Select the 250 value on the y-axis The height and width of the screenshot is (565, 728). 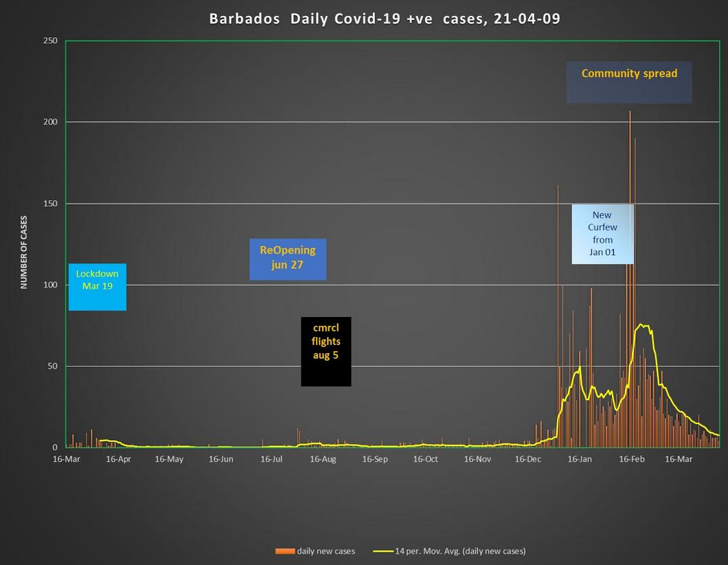click(50, 40)
